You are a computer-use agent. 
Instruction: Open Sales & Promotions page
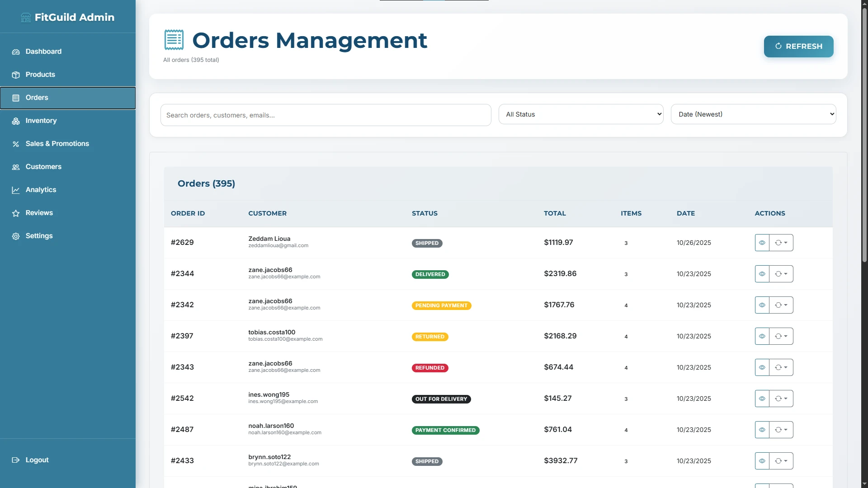[x=68, y=144]
